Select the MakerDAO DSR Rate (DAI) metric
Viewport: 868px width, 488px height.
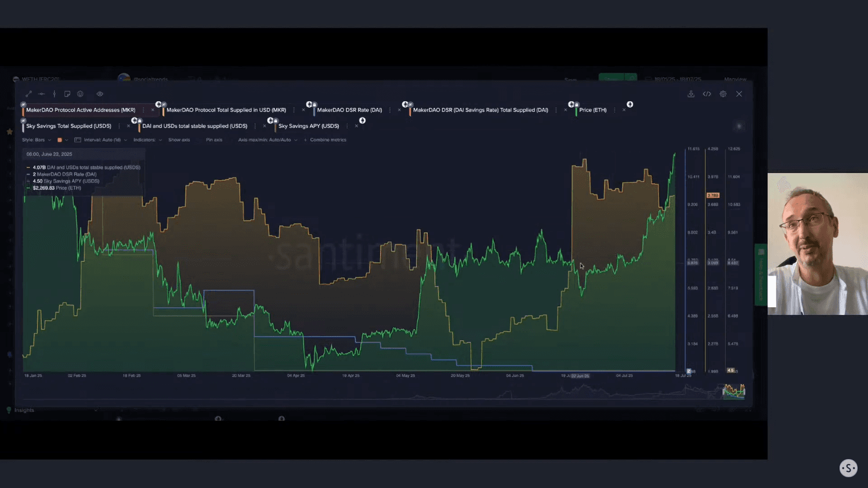pos(349,110)
